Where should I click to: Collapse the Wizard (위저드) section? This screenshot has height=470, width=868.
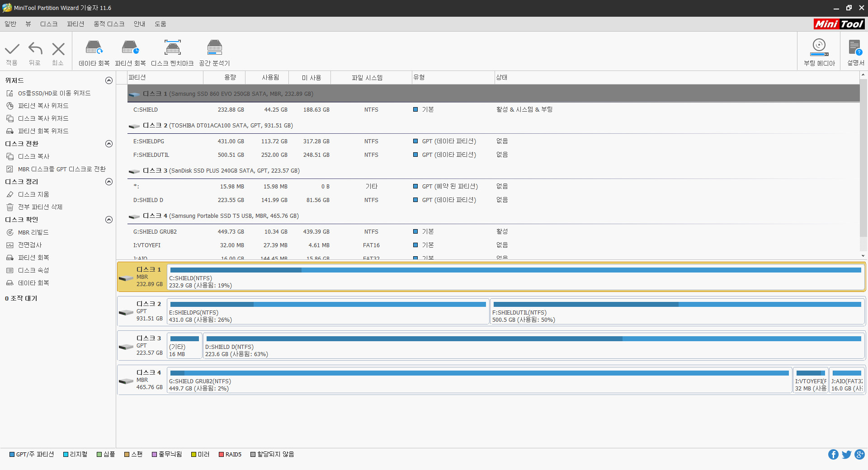point(109,80)
